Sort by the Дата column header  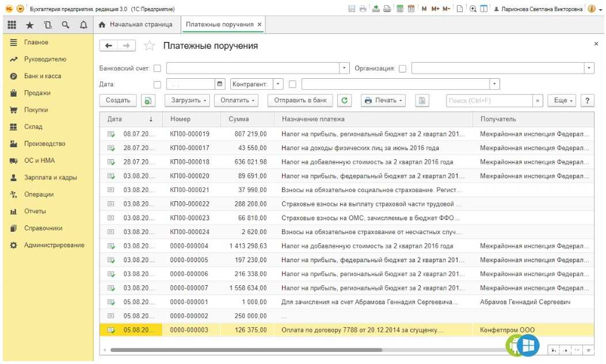click(x=131, y=119)
